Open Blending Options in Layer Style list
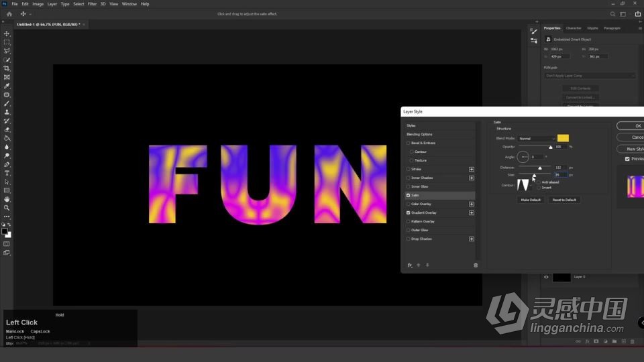The width and height of the screenshot is (644, 362). (x=419, y=134)
